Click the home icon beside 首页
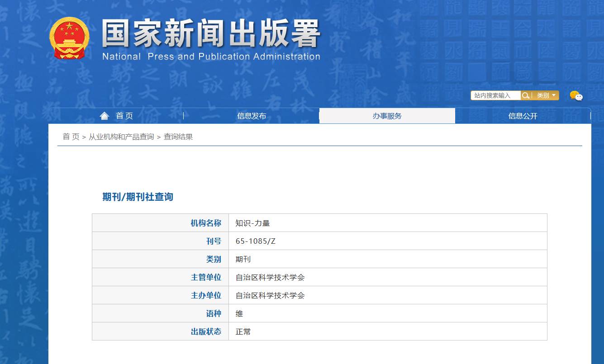Image resolution: width=604 pixels, height=364 pixels. 105,115
